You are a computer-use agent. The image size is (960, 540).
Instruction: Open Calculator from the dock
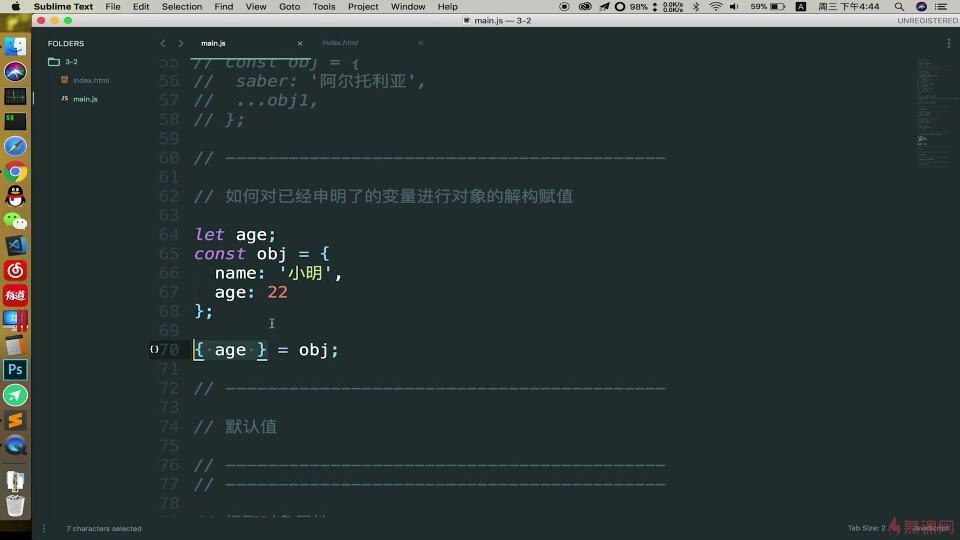pyautogui.click(x=15, y=345)
